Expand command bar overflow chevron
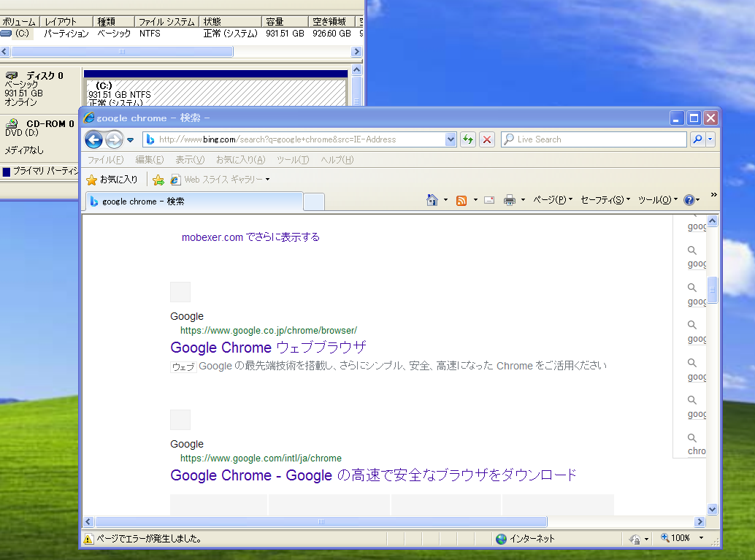755x560 pixels. pyautogui.click(x=713, y=194)
